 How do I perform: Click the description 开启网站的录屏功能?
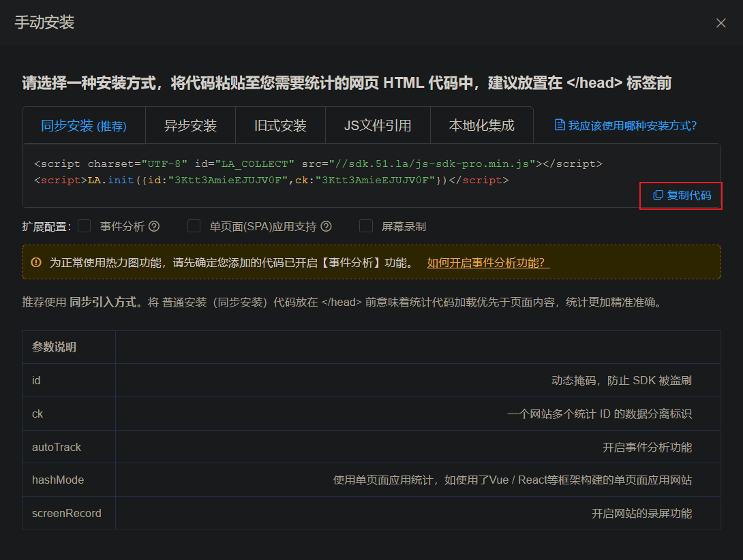pyautogui.click(x=641, y=514)
